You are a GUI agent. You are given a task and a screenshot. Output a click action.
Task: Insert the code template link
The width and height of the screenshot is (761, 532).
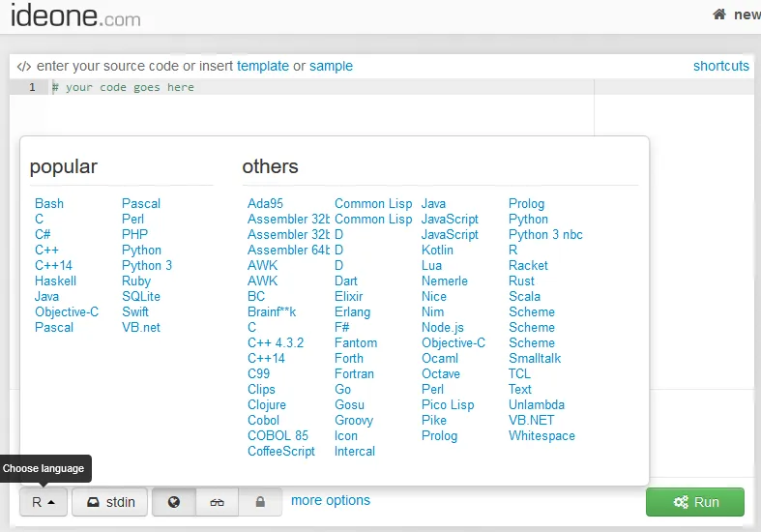pos(263,66)
